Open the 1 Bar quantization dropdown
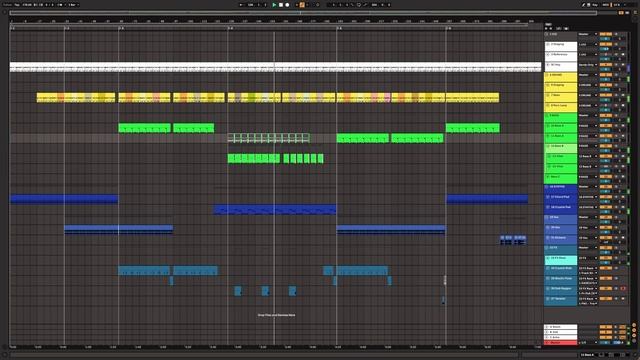640x360 pixels. [73, 5]
